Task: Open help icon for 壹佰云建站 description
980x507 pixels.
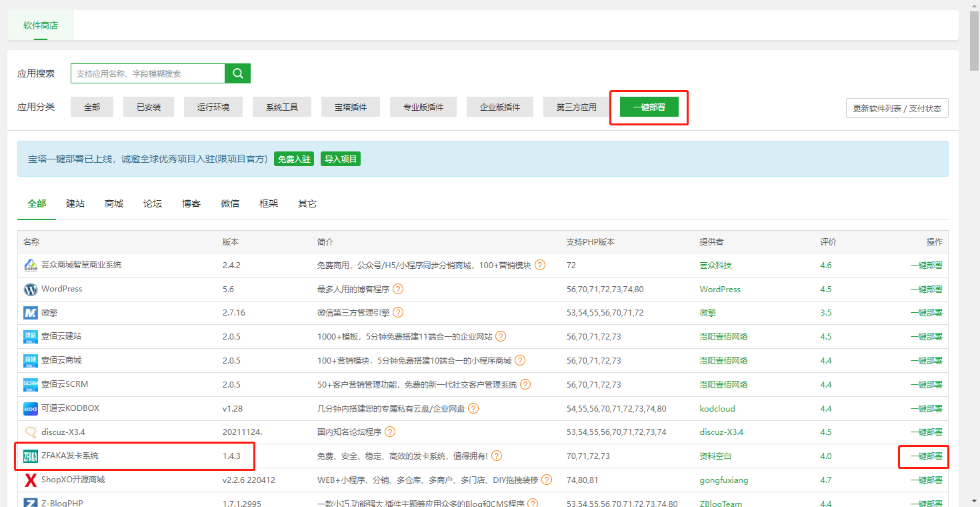Action: click(501, 336)
